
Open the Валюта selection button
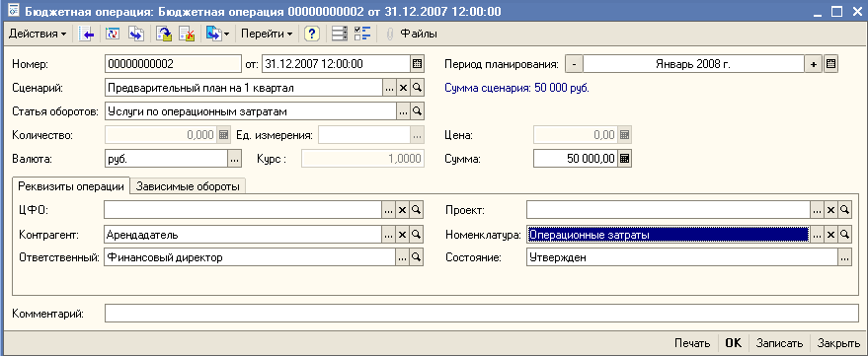click(234, 159)
